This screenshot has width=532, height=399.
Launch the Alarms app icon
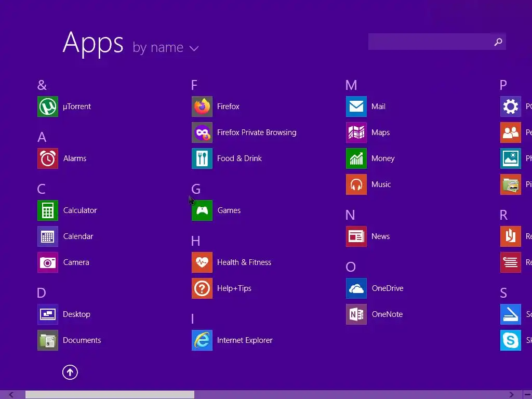pyautogui.click(x=47, y=158)
